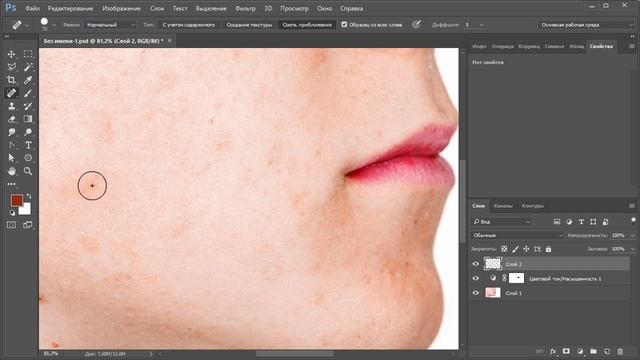
Task: Select the Pen tool
Action: pyautogui.click(x=11, y=145)
